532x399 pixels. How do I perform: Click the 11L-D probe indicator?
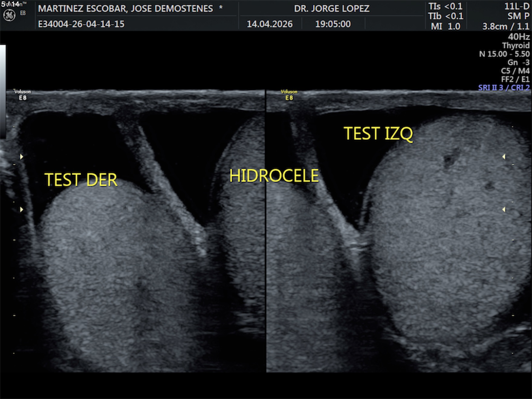pos(517,6)
